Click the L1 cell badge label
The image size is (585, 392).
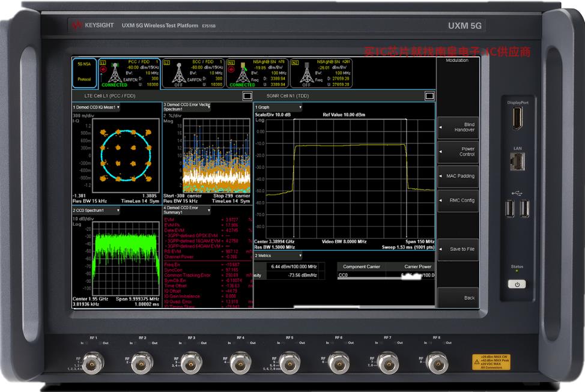pyautogui.click(x=103, y=62)
